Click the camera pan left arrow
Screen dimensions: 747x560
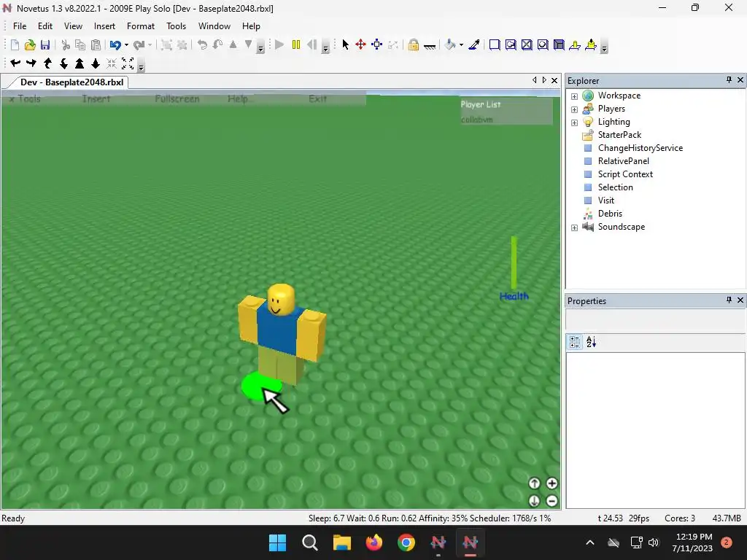pos(15,63)
